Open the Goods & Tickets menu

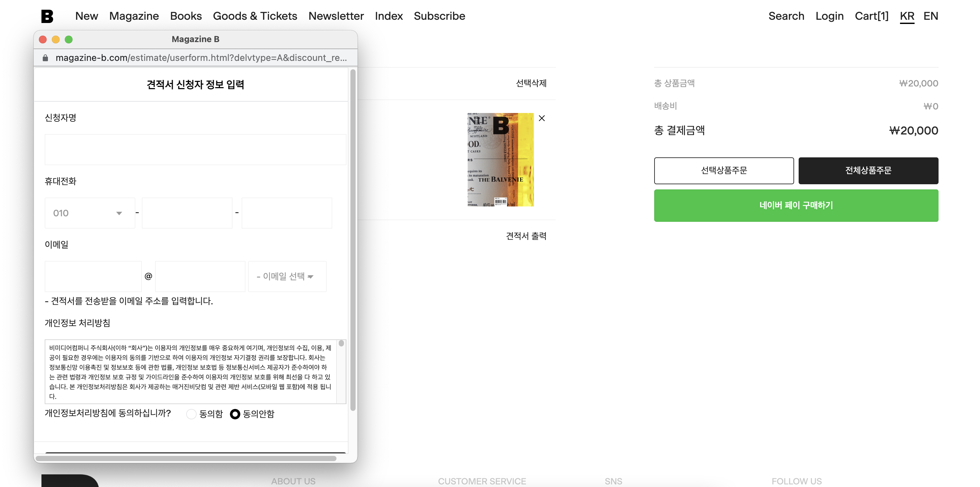click(x=255, y=16)
